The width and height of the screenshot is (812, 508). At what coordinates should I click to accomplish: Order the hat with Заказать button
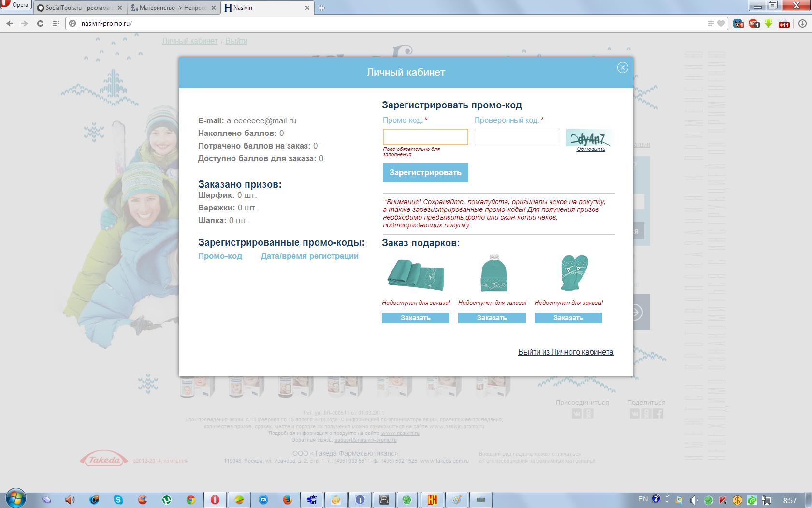click(x=492, y=318)
